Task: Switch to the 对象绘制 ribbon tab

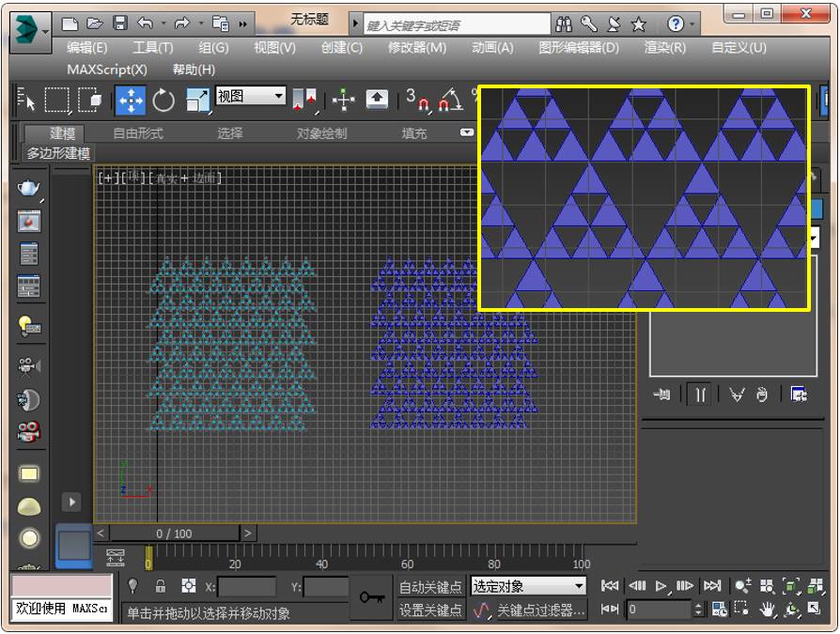Action: [322, 133]
